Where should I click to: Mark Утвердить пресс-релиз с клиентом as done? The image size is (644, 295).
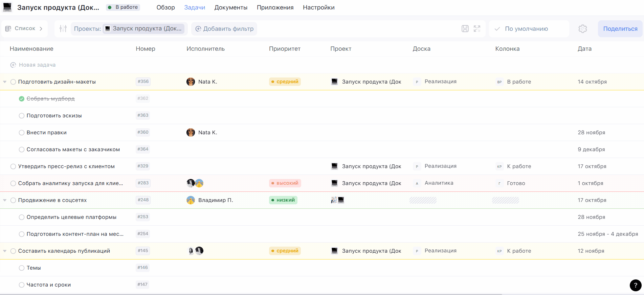13,166
